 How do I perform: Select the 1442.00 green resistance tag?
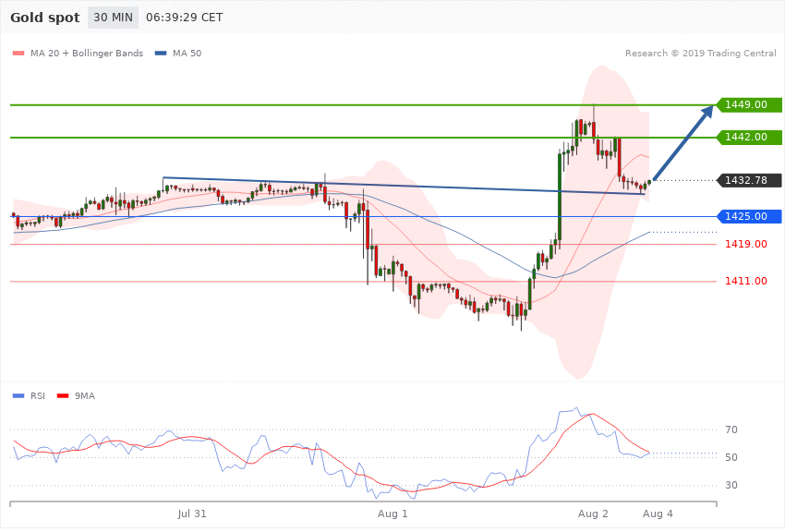coord(749,137)
